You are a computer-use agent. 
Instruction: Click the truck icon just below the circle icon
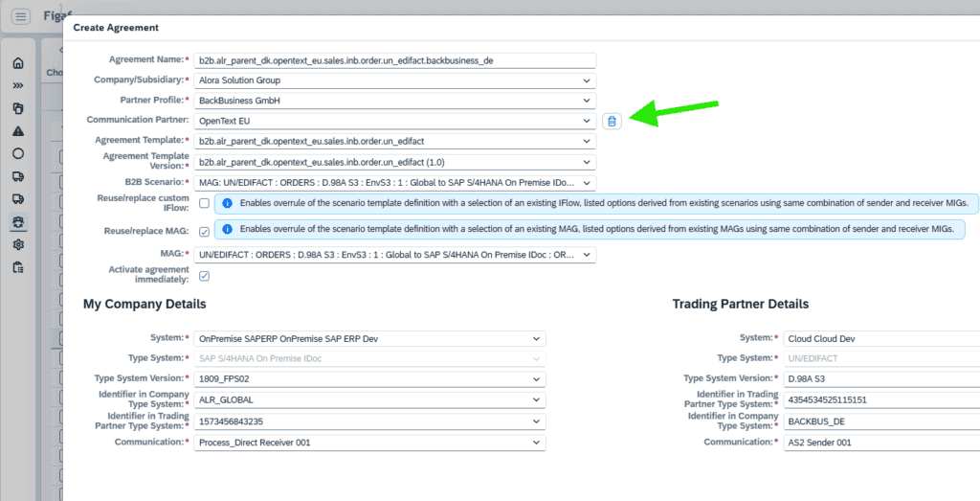pyautogui.click(x=18, y=176)
